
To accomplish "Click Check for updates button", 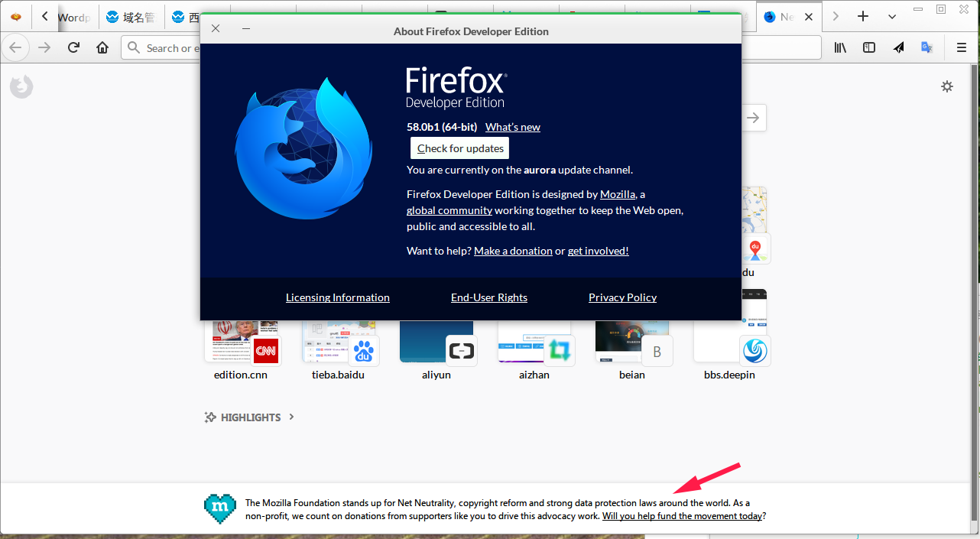I will [x=460, y=148].
